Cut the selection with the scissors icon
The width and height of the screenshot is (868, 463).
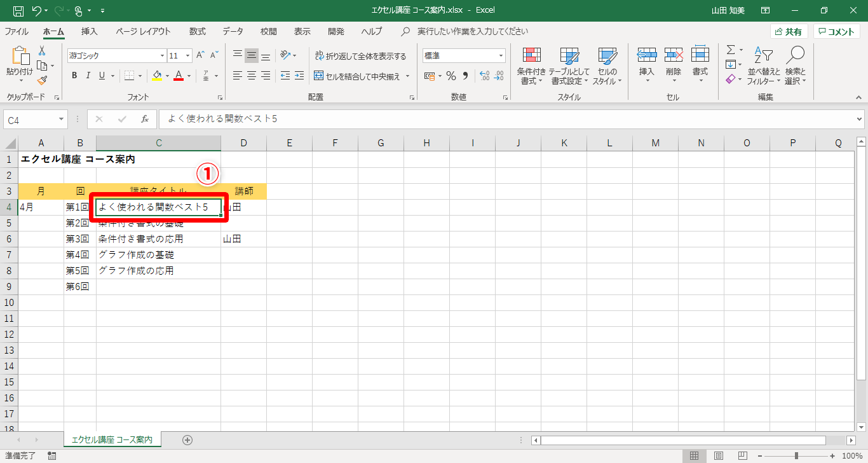[42, 51]
